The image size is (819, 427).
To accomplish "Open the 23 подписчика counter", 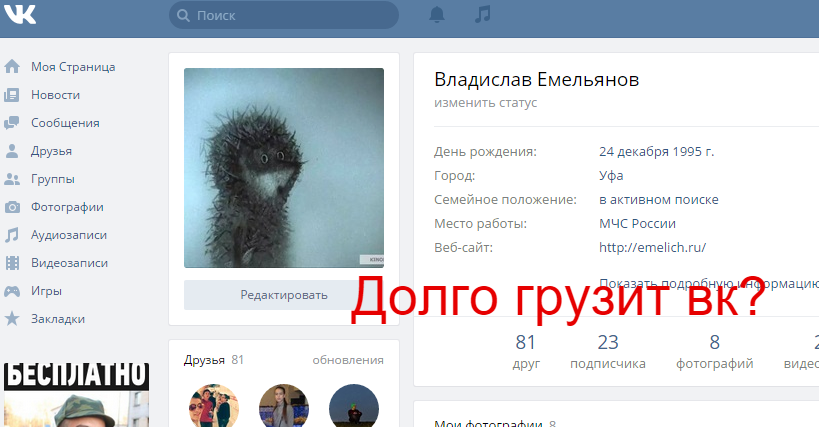I will (608, 352).
